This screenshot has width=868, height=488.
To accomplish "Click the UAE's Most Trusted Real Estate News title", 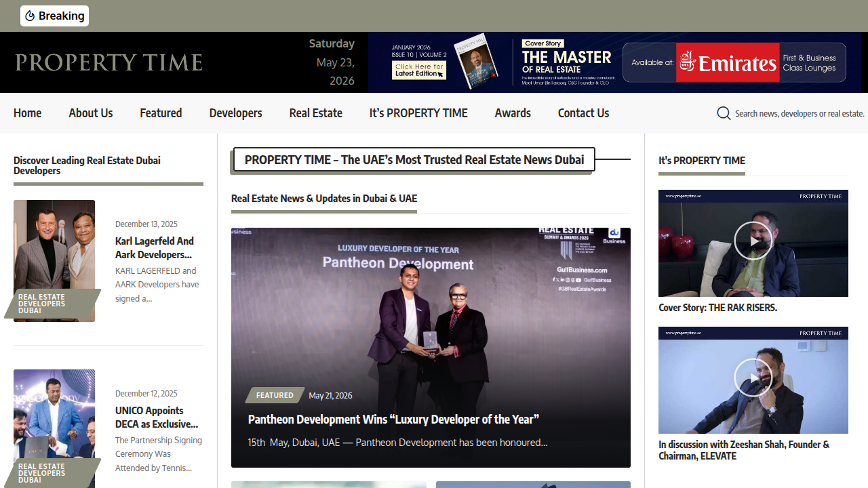I will [414, 160].
